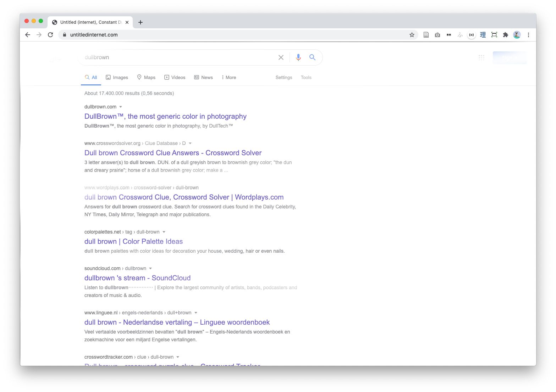Open the Google apps grid icon
Image resolution: width=556 pixels, height=392 pixels.
pos(481,57)
